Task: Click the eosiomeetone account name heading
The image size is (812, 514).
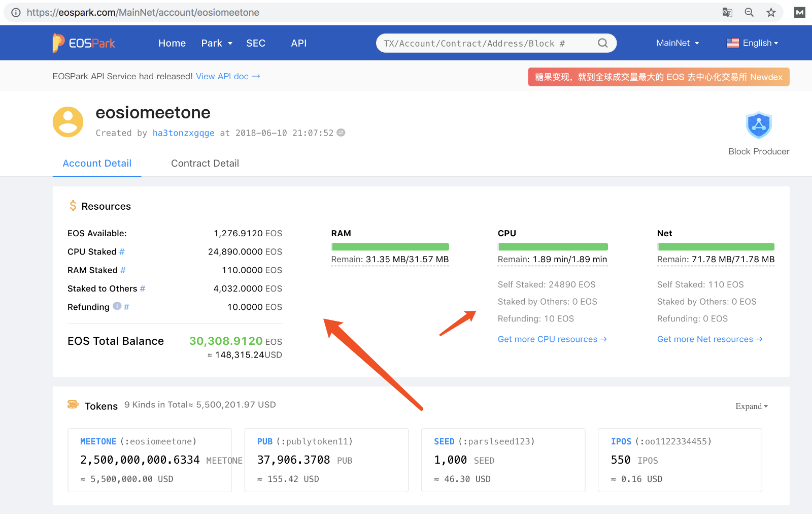Action: click(x=153, y=112)
